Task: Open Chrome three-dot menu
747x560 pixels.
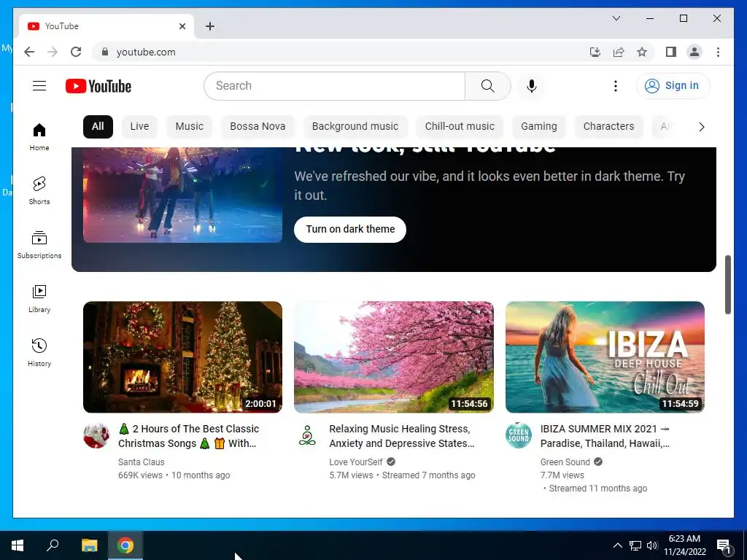Action: [718, 52]
